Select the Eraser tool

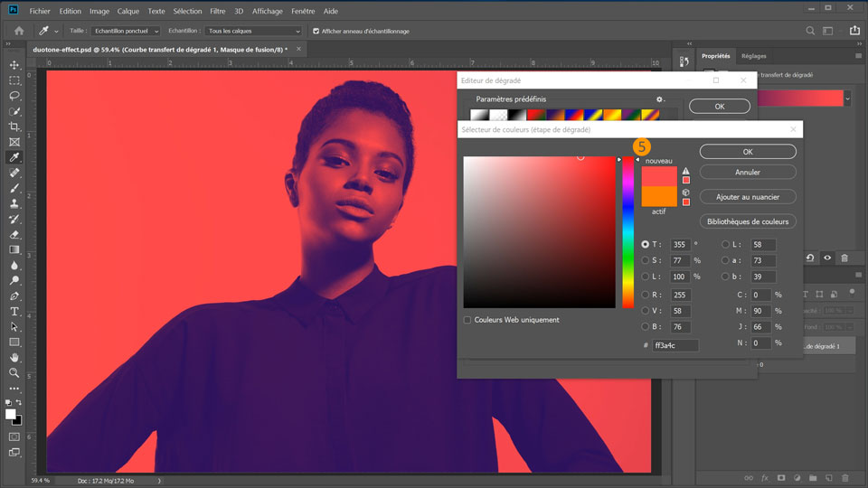tap(14, 235)
